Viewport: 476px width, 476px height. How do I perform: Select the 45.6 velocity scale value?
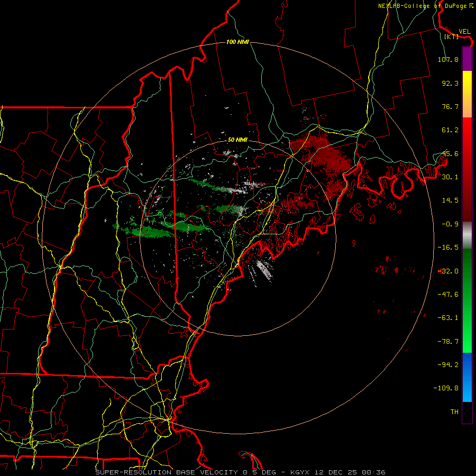pyautogui.click(x=450, y=153)
